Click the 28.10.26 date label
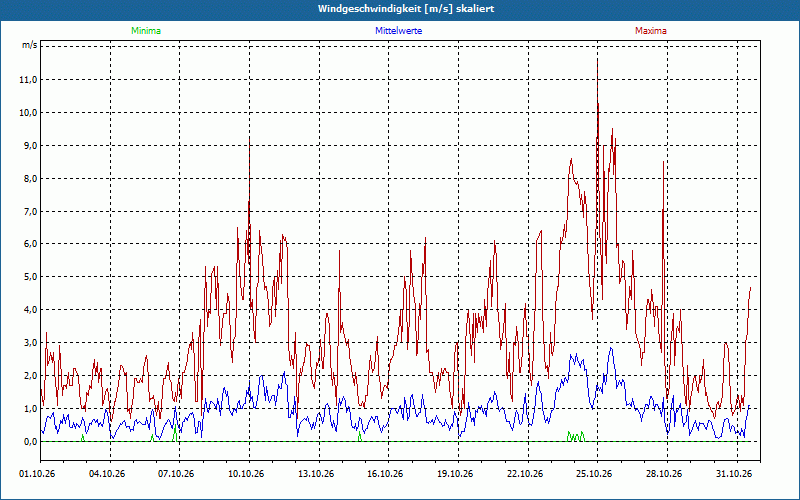The image size is (800, 500). pos(664,474)
